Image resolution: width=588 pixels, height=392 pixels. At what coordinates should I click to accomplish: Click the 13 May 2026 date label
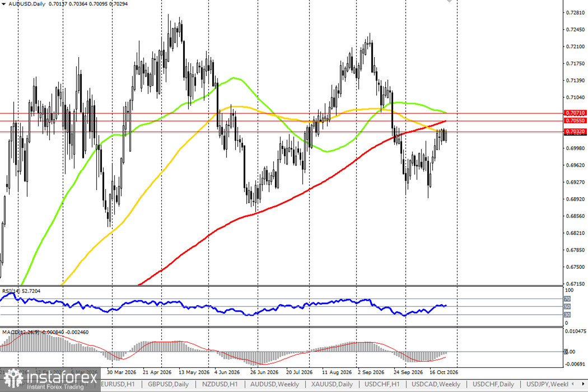194,372
